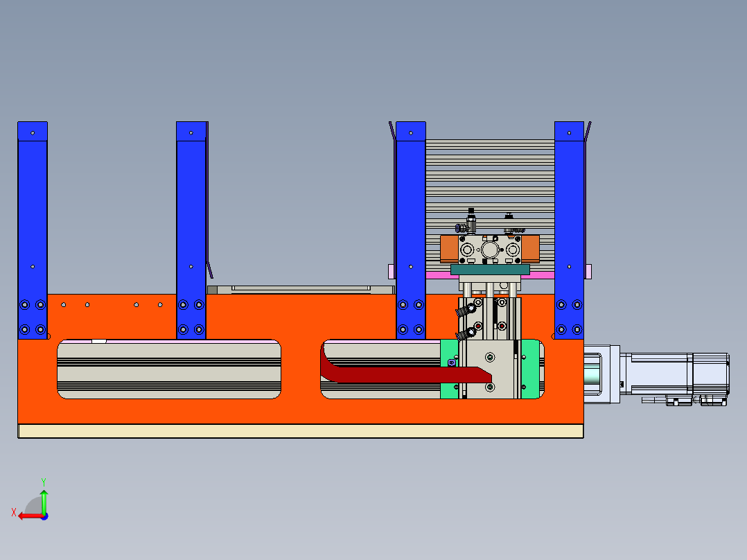Select the far-left blue upright post
This screenshot has height=560, width=747.
pyautogui.click(x=33, y=230)
